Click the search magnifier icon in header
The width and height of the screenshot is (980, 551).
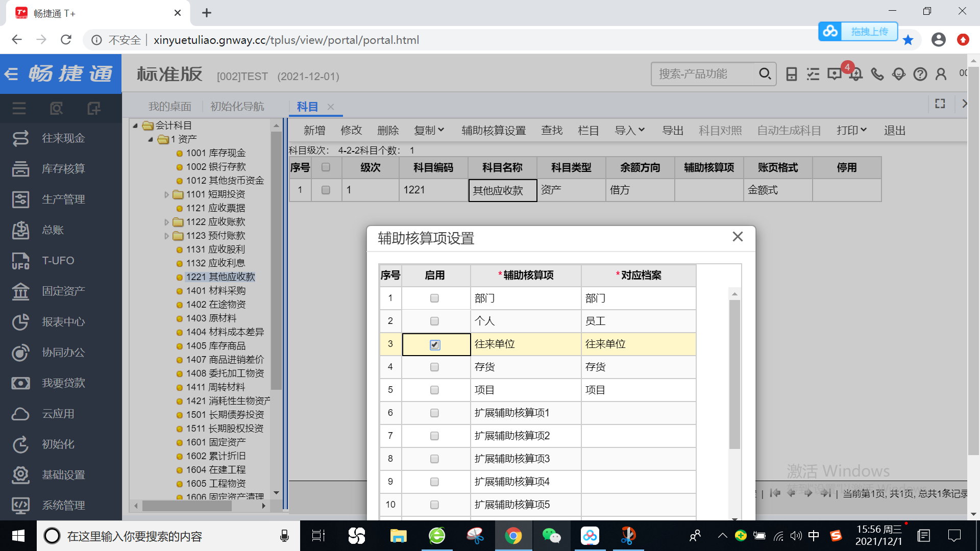[765, 74]
